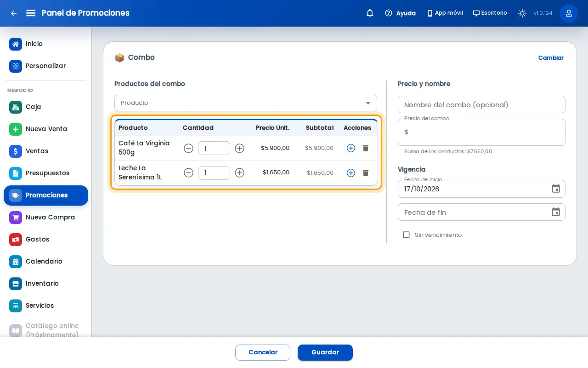Open Servicios in sidebar
This screenshot has width=588, height=368.
tap(46, 306)
